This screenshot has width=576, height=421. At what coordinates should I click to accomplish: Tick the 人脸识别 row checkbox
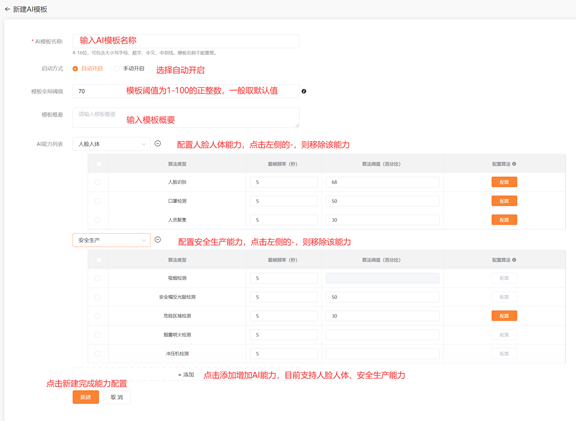pos(97,182)
